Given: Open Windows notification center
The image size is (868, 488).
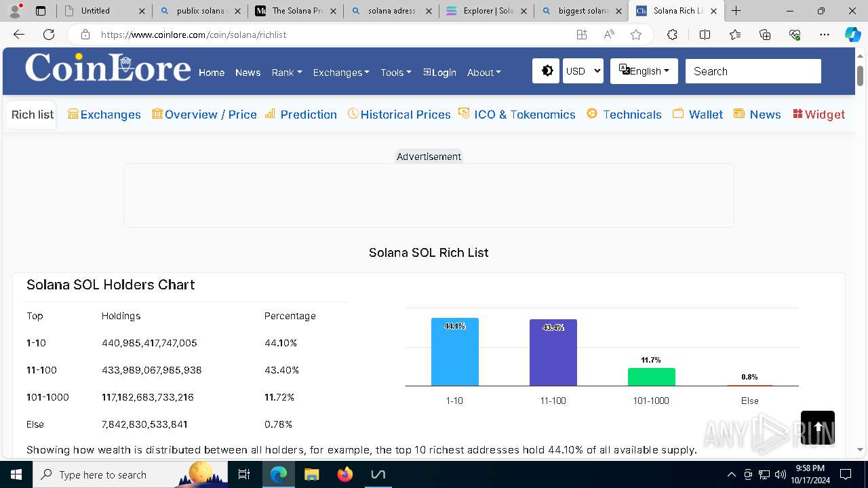Looking at the screenshot, I should click(846, 474).
